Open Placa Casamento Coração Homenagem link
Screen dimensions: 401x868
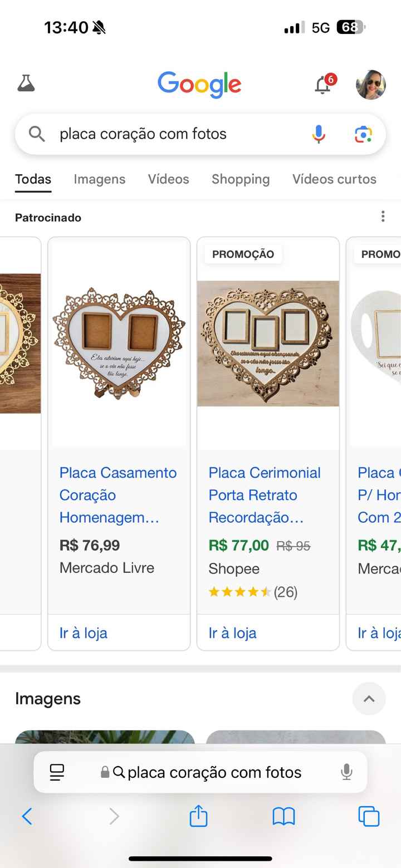pyautogui.click(x=118, y=495)
